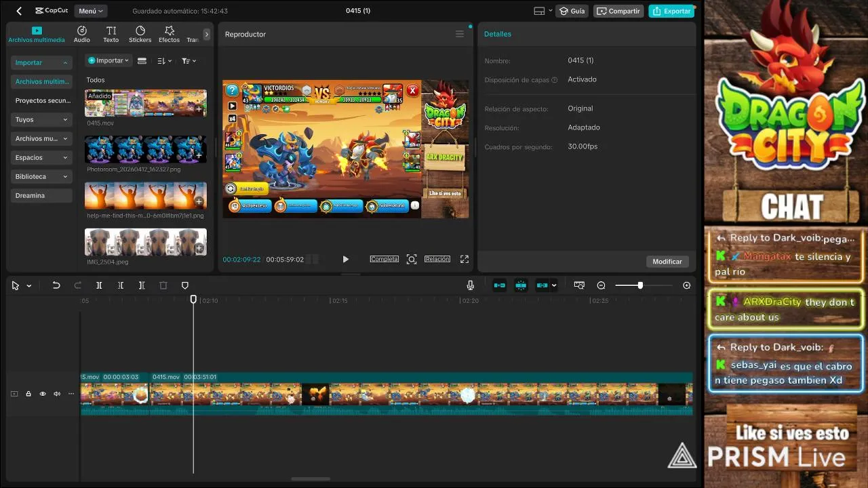Toggle preview axis icon in timeline toolbar
868x488 pixels.
point(579,285)
